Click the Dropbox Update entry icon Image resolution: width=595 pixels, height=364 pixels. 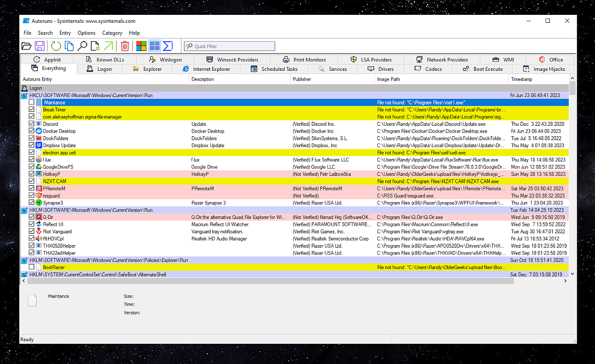39,146
